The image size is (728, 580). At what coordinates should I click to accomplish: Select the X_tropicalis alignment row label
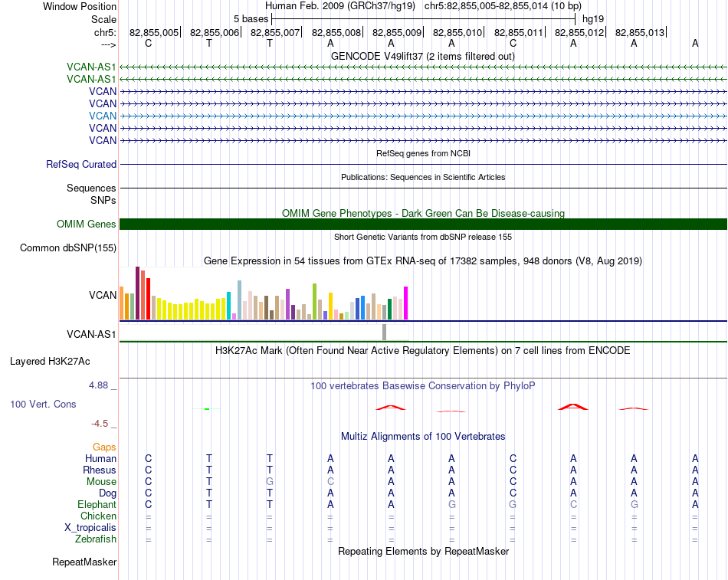click(x=90, y=528)
